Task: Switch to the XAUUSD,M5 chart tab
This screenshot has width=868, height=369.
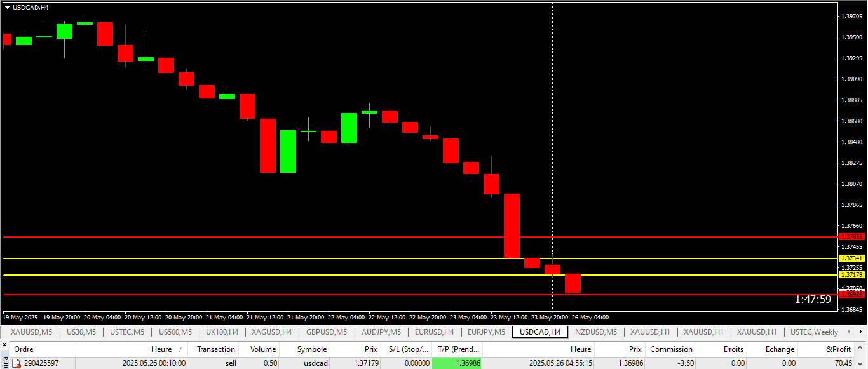Action: (x=31, y=332)
